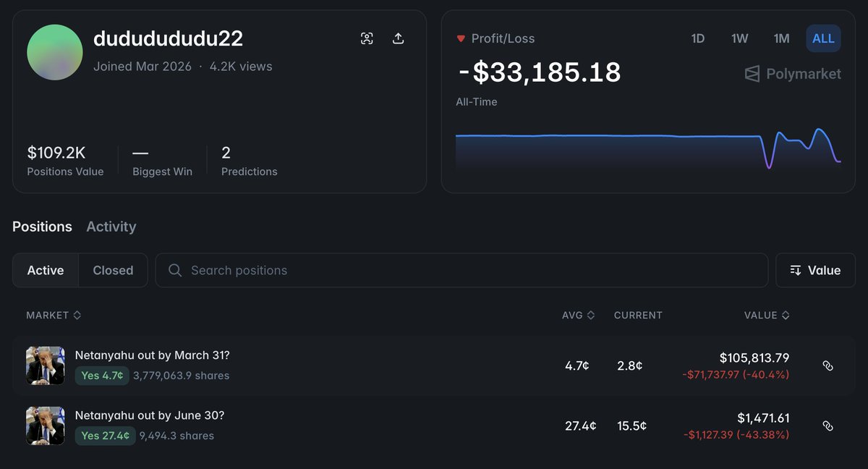Switch to the Activity tab
The width and height of the screenshot is (868, 469).
(x=111, y=227)
